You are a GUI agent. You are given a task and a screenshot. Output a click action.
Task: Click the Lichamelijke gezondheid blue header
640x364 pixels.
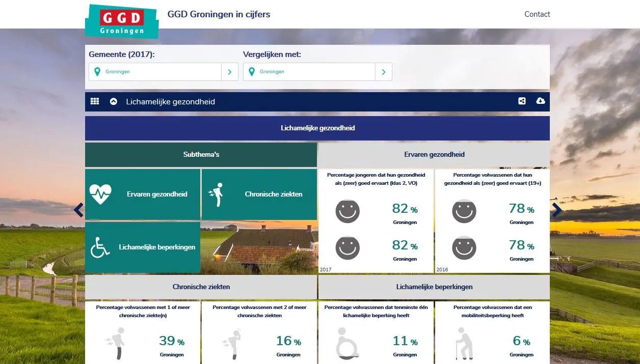[317, 128]
